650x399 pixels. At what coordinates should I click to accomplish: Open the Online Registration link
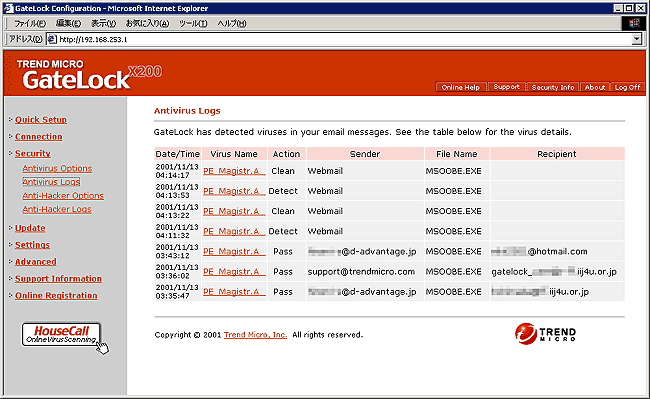(x=56, y=295)
